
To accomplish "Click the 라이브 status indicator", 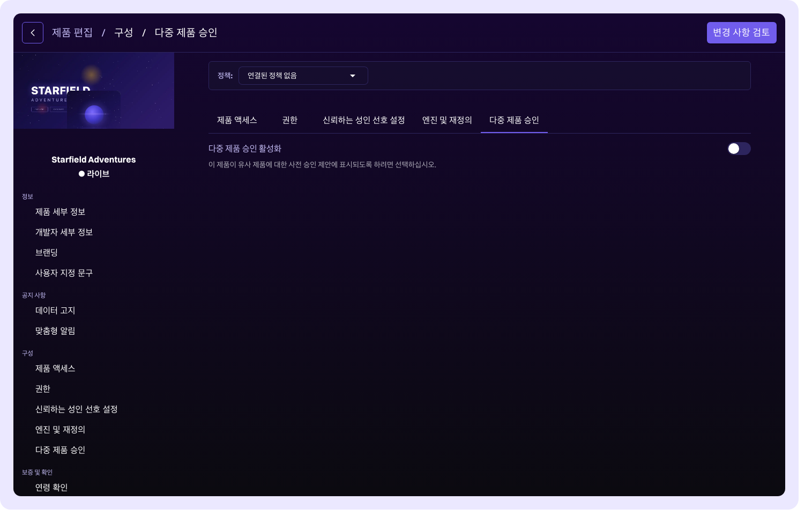I will pyautogui.click(x=94, y=174).
